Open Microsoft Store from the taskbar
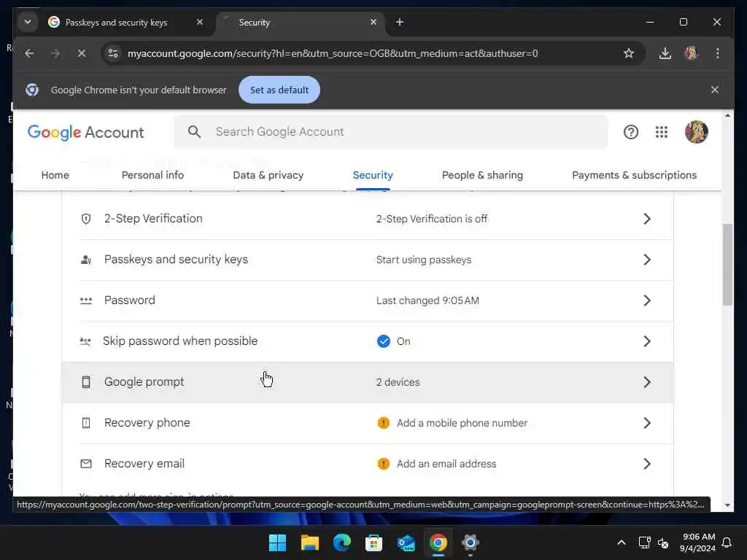Image resolution: width=747 pixels, height=560 pixels. point(374,542)
